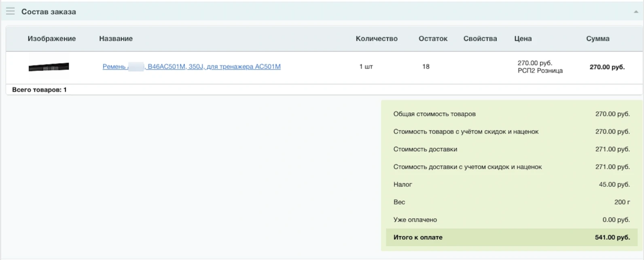Click the belt product thumbnail image
Screen dimensions: 644x260
click(x=49, y=67)
